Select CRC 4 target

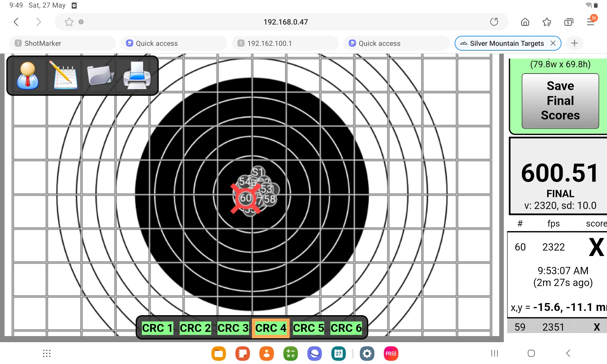[271, 328]
